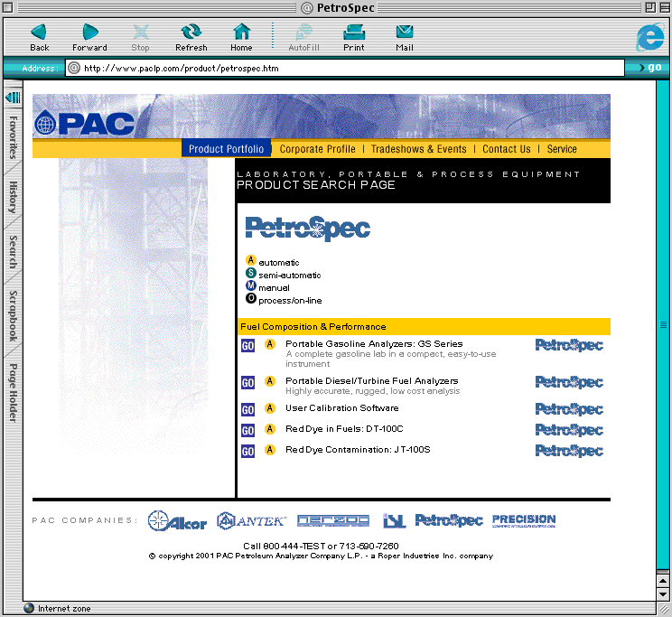Click the Stop toolbar icon

(x=141, y=32)
